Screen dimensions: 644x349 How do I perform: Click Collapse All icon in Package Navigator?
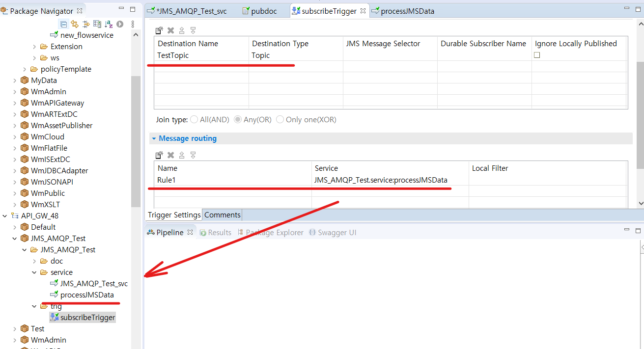[64, 24]
